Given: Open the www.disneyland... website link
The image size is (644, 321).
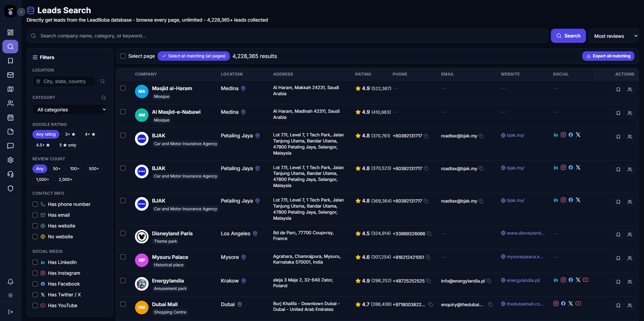Looking at the screenshot, I should [523, 233].
